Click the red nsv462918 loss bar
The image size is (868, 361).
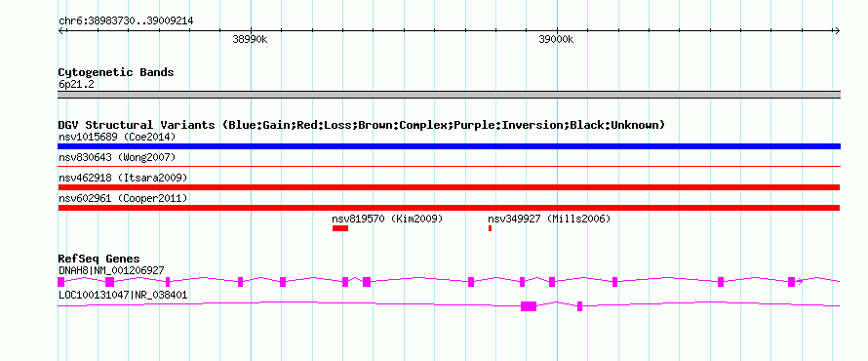click(x=449, y=187)
